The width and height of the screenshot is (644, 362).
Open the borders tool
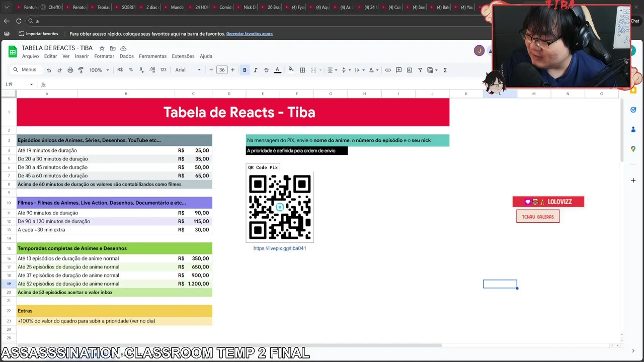coord(302,70)
